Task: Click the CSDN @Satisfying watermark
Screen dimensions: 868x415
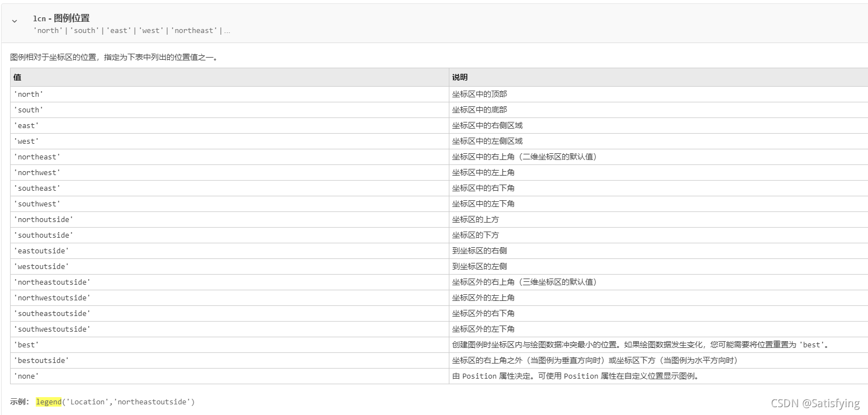Action: coord(815,403)
